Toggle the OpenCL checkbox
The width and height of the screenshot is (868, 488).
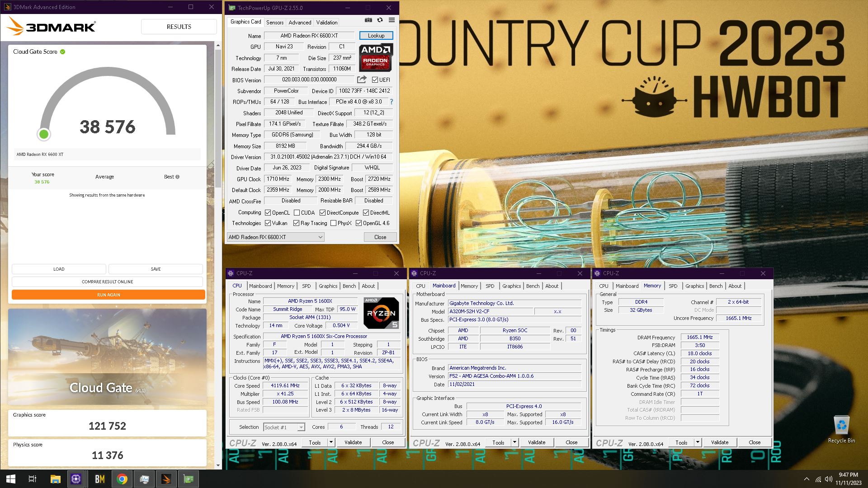(x=268, y=213)
